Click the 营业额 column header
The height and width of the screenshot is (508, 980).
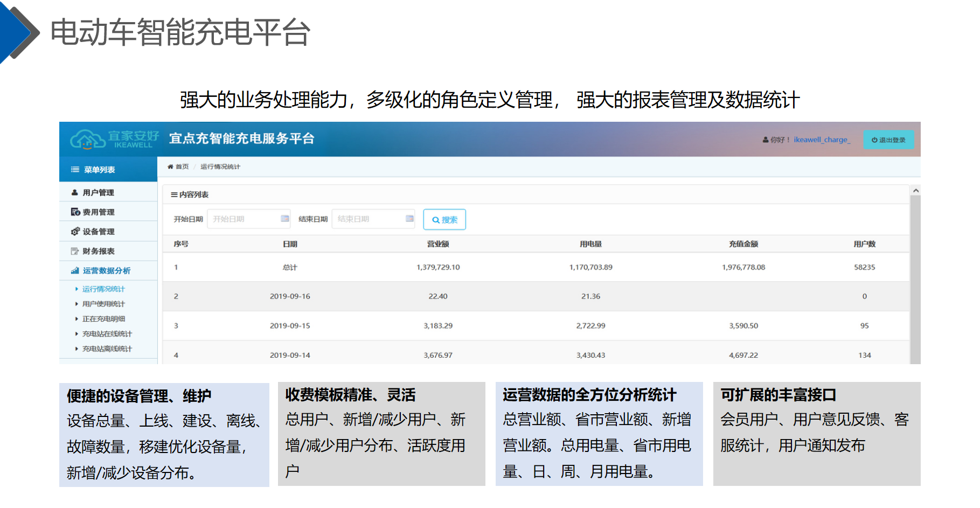coord(438,244)
